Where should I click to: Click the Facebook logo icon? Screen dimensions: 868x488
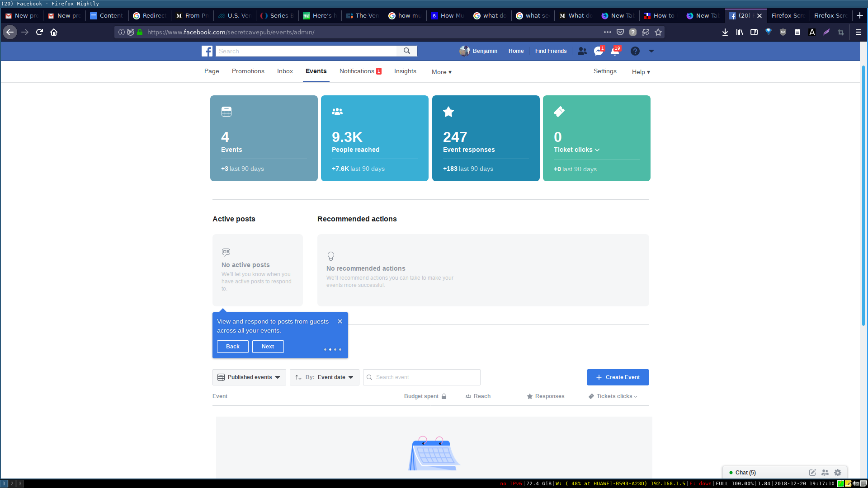tap(207, 51)
